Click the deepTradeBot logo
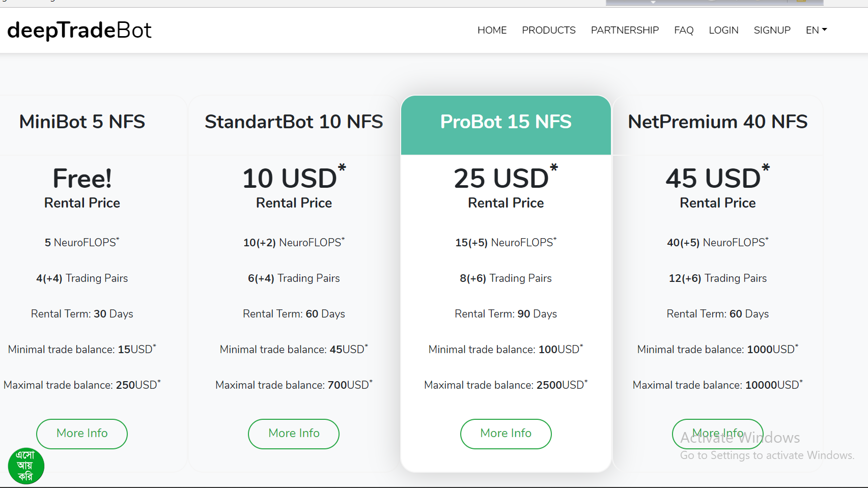 79,31
